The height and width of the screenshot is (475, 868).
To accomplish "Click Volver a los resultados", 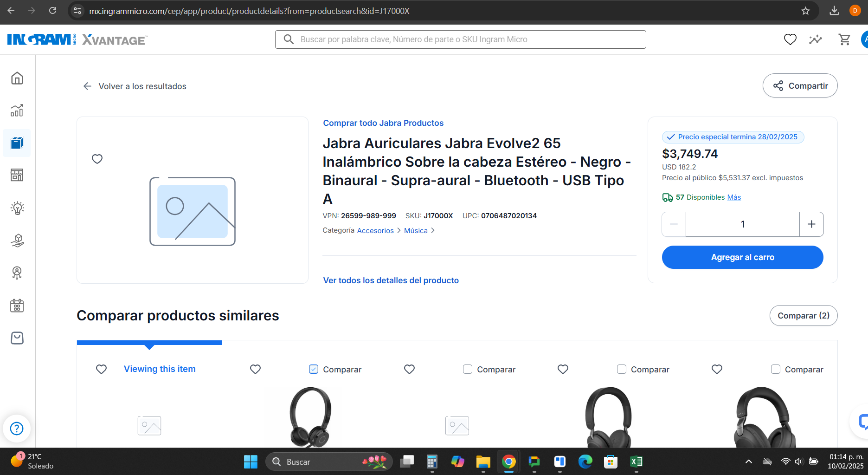I will pyautogui.click(x=135, y=86).
